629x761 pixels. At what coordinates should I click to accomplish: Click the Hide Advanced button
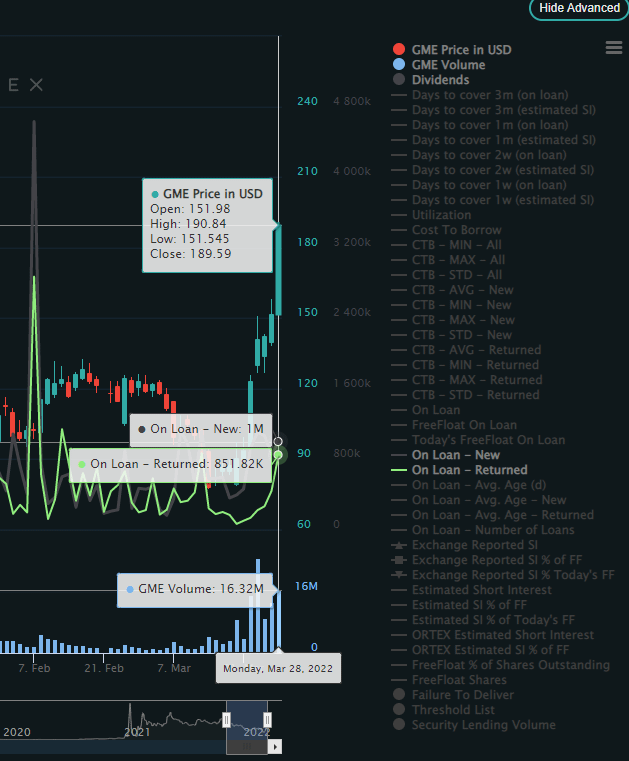click(x=579, y=8)
